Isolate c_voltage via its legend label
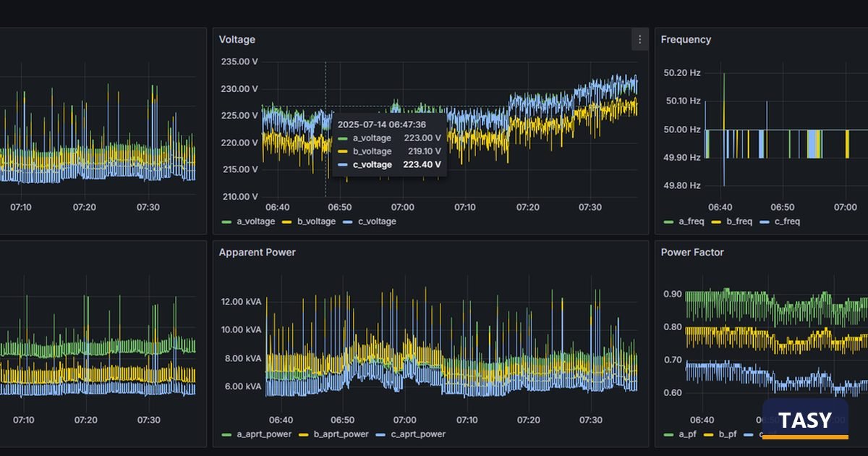Screen dimensions: 868x456 pyautogui.click(x=377, y=221)
